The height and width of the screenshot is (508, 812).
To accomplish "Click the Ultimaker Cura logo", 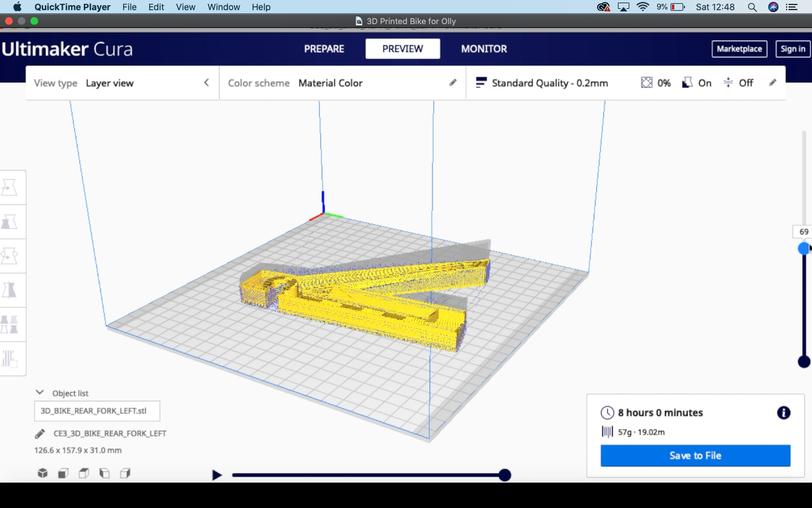I will click(67, 49).
